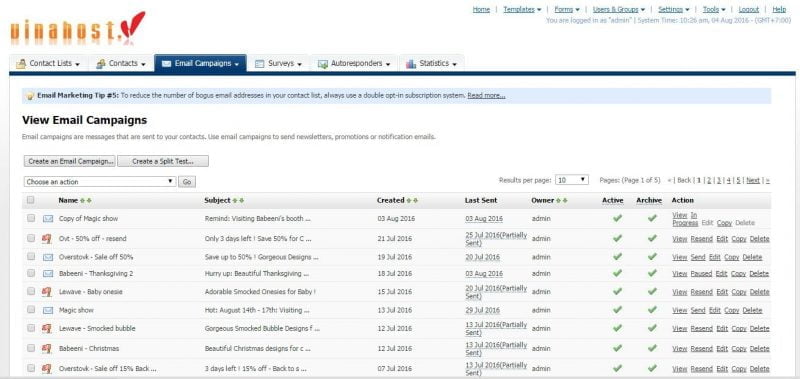
Task: Open the Email Campaigns tab
Action: (201, 64)
